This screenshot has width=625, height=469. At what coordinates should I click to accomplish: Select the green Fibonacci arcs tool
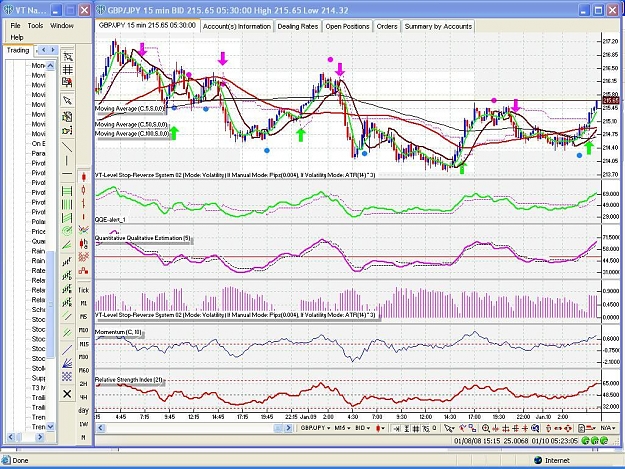[x=67, y=231]
